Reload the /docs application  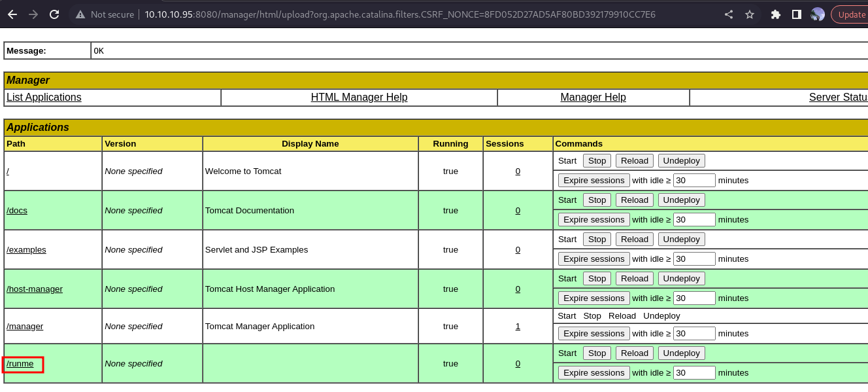[x=635, y=200]
